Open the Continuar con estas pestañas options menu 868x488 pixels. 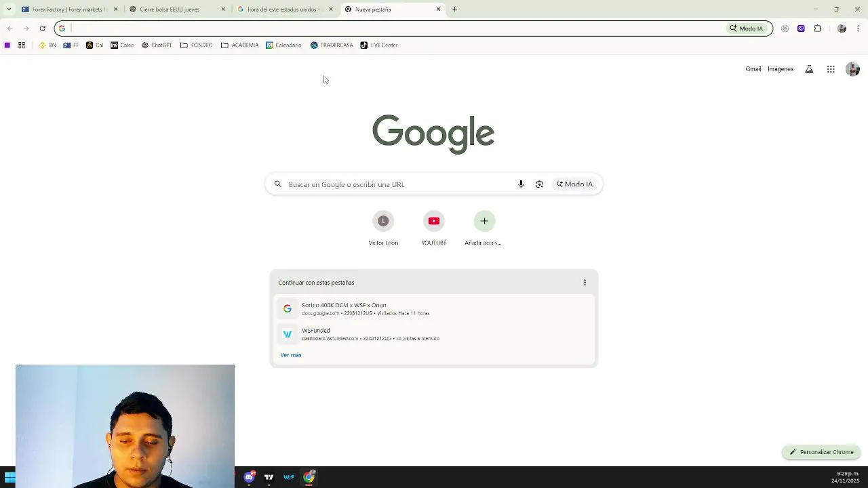[585, 283]
